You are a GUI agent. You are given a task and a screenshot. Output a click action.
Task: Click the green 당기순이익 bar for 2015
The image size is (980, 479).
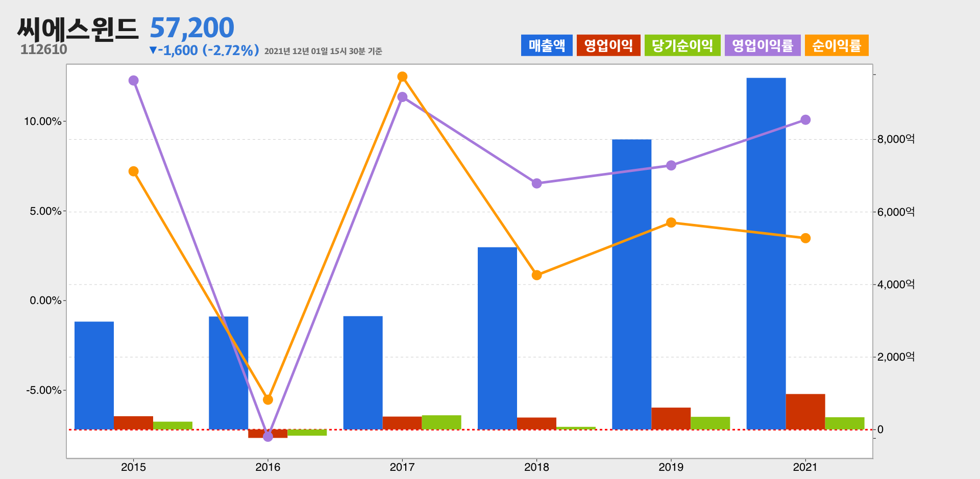[x=173, y=425]
